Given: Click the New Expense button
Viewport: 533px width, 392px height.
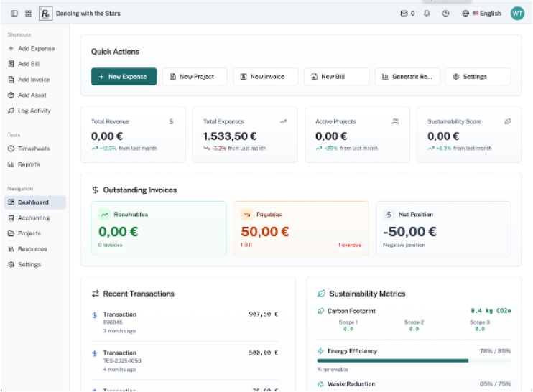Looking at the screenshot, I should click(x=124, y=77).
